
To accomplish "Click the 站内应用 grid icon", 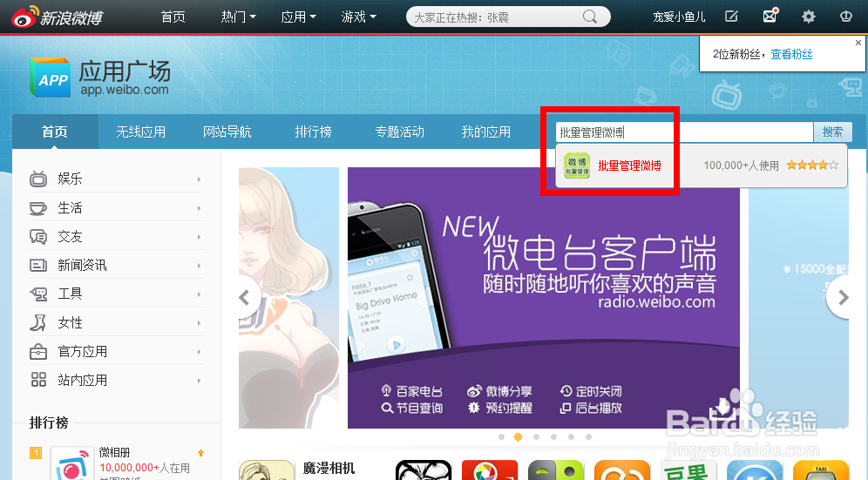I will click(38, 380).
